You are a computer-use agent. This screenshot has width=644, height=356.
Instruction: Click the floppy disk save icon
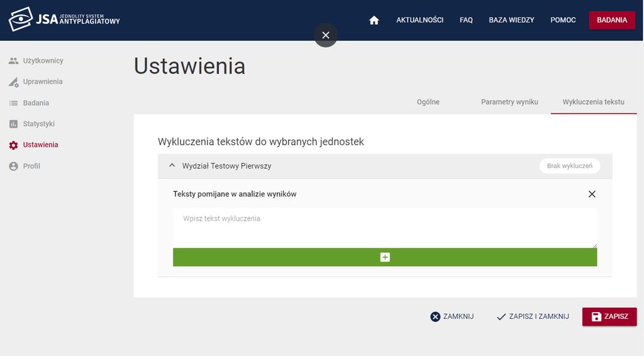tap(596, 316)
